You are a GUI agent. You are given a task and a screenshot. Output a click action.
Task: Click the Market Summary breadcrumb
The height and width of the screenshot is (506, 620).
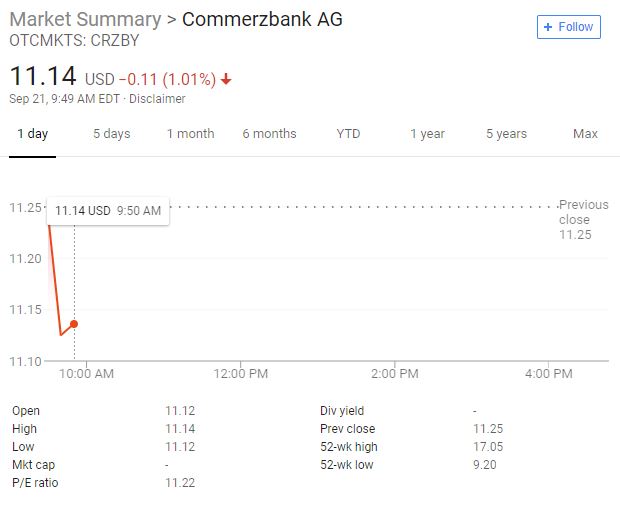click(x=84, y=19)
